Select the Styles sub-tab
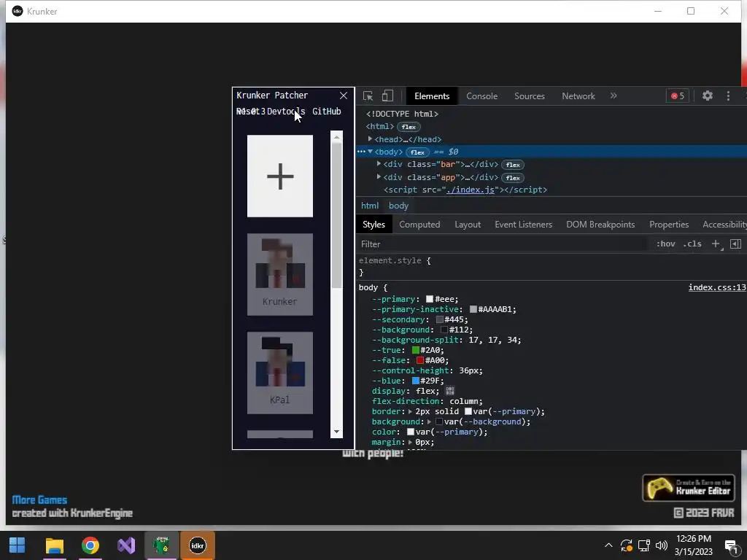Viewport: 747px width, 560px height. coord(373,225)
